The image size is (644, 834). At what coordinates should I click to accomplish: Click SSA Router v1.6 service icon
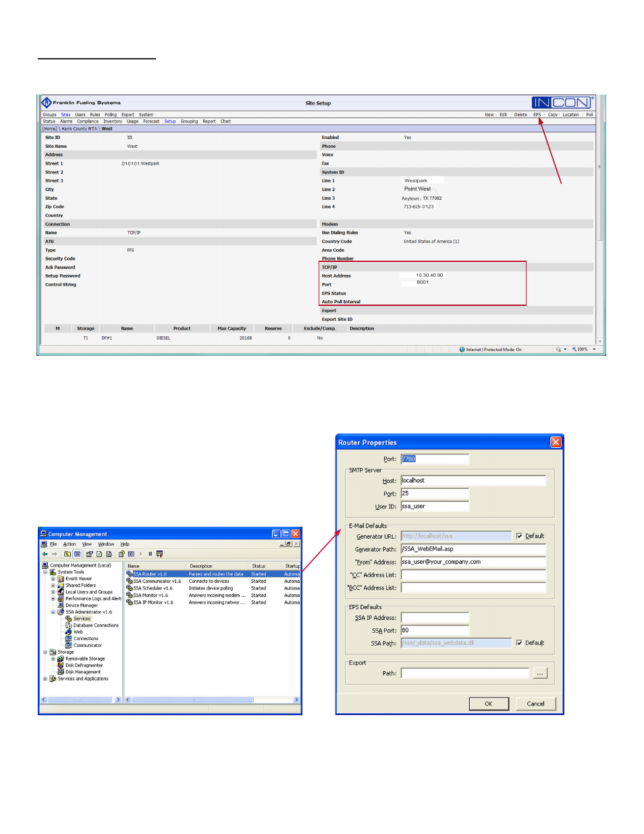pos(130,574)
